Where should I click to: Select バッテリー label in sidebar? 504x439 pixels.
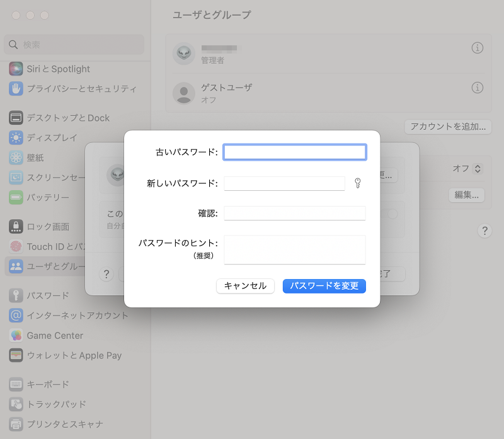click(x=48, y=197)
